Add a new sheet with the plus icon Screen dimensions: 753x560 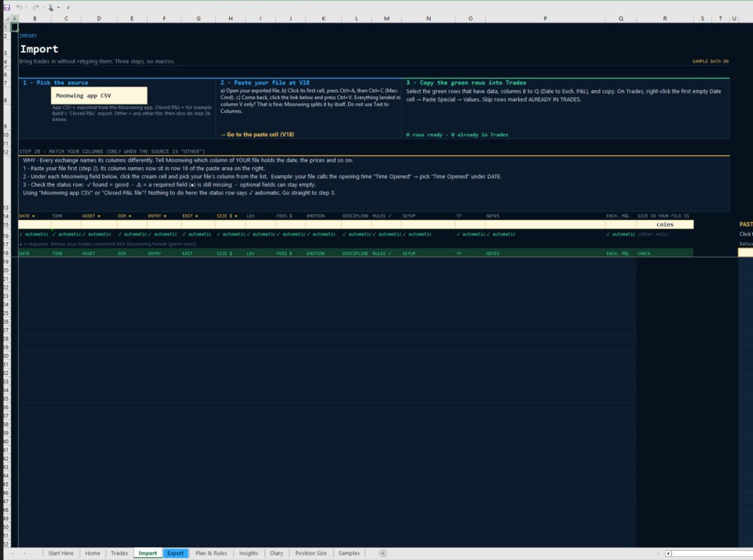[x=383, y=553]
